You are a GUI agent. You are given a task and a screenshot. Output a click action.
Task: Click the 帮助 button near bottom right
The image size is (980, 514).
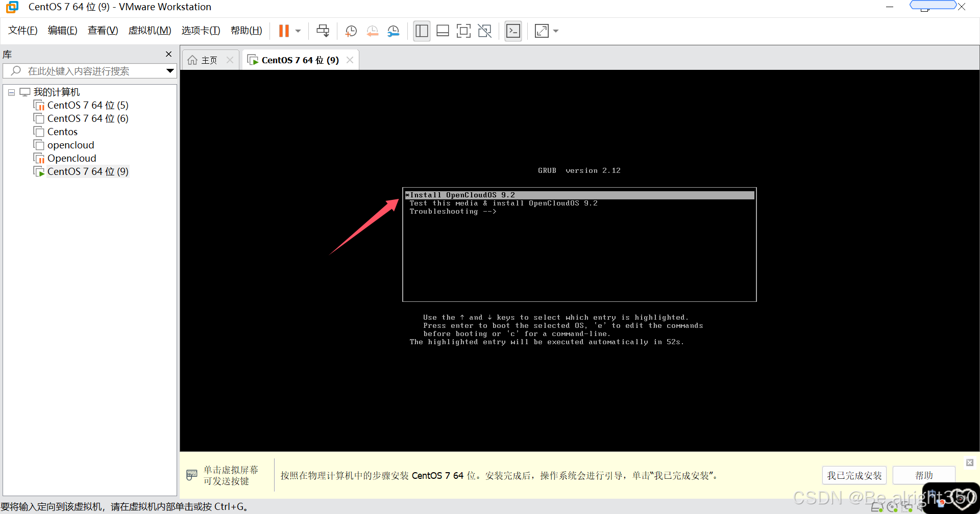pos(924,475)
